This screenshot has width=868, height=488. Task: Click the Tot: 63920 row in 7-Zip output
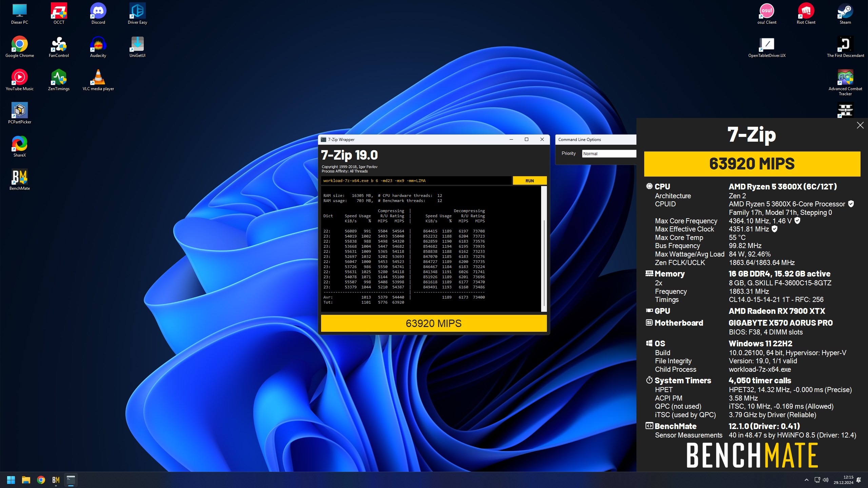pyautogui.click(x=364, y=302)
